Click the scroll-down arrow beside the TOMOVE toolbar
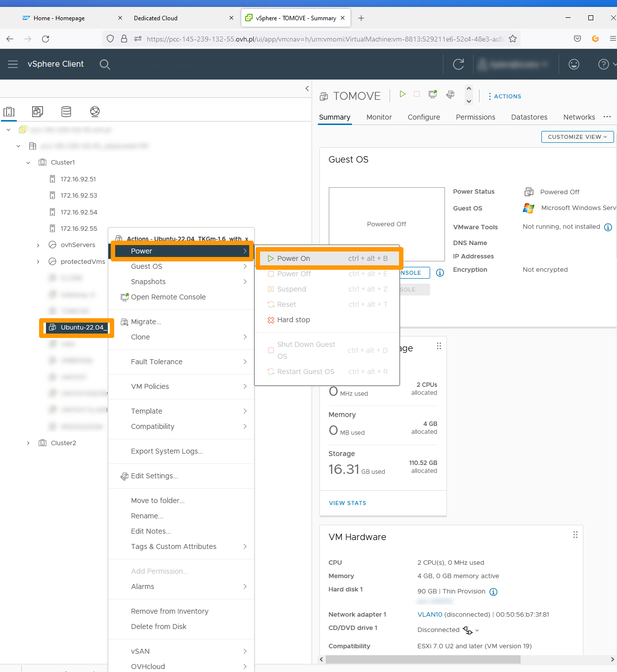 tap(469, 101)
